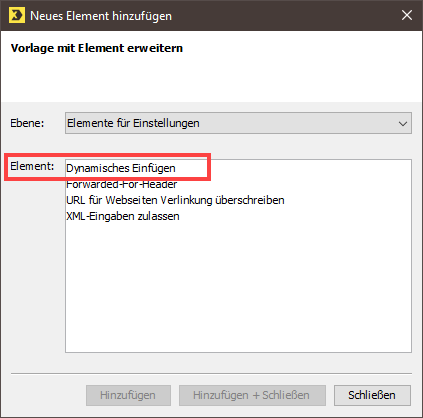Click the Neues Element hinzufügen title text
The image size is (423, 418).
click(x=101, y=16)
